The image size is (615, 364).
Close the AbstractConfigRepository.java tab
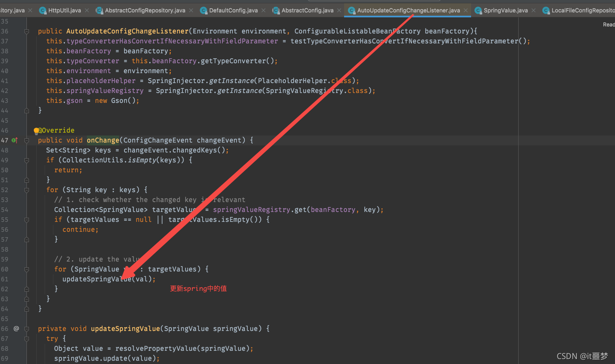pyautogui.click(x=191, y=10)
